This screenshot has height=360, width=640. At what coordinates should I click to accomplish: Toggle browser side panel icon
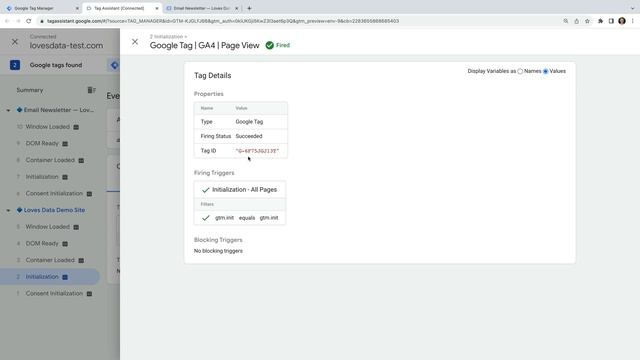click(611, 21)
